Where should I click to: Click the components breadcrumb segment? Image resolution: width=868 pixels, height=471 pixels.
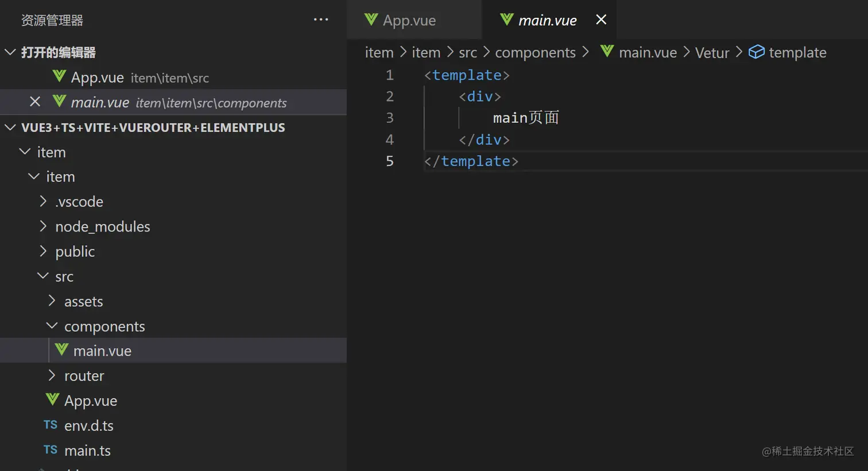click(x=535, y=53)
